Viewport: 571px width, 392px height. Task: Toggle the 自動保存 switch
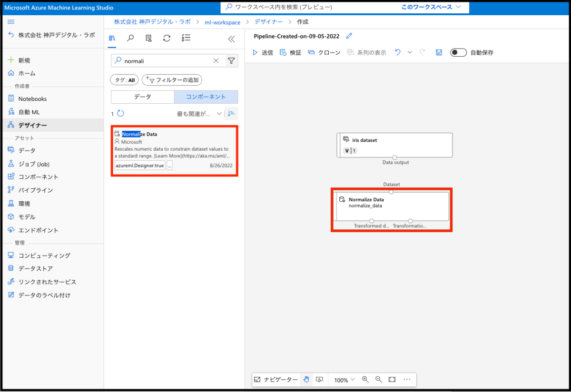click(459, 52)
